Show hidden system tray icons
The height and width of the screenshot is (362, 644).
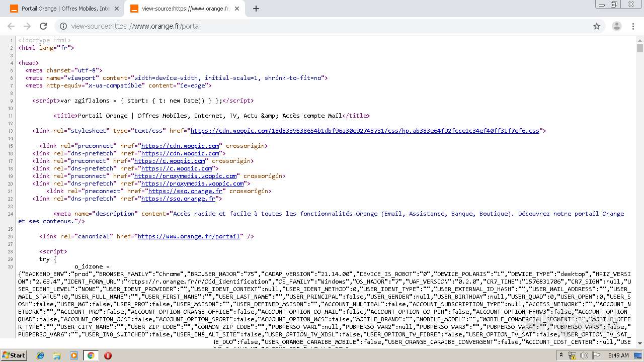click(x=561, y=355)
